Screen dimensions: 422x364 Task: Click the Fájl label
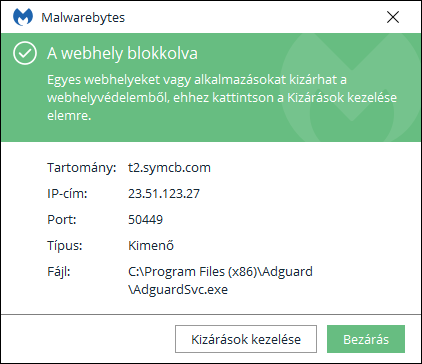coord(59,271)
